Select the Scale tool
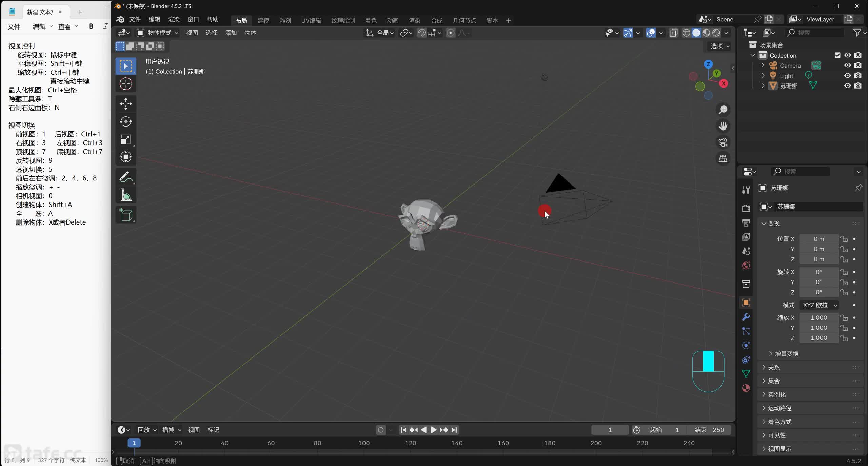The width and height of the screenshot is (868, 466). 125,139
